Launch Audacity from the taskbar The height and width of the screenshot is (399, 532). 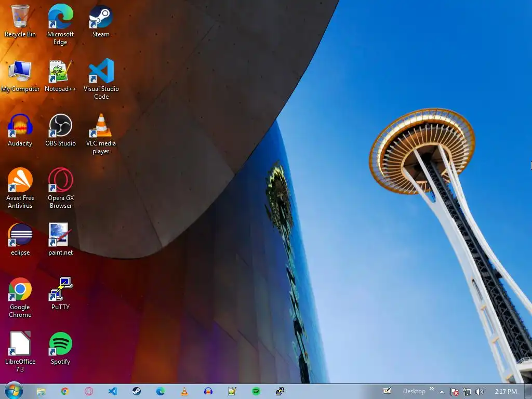(x=208, y=392)
